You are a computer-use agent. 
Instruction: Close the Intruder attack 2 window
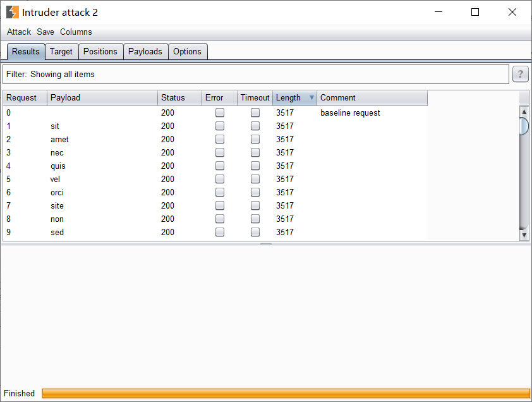tap(512, 12)
